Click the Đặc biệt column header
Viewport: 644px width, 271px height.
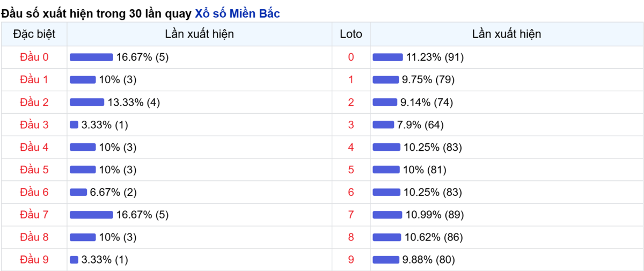point(34,34)
